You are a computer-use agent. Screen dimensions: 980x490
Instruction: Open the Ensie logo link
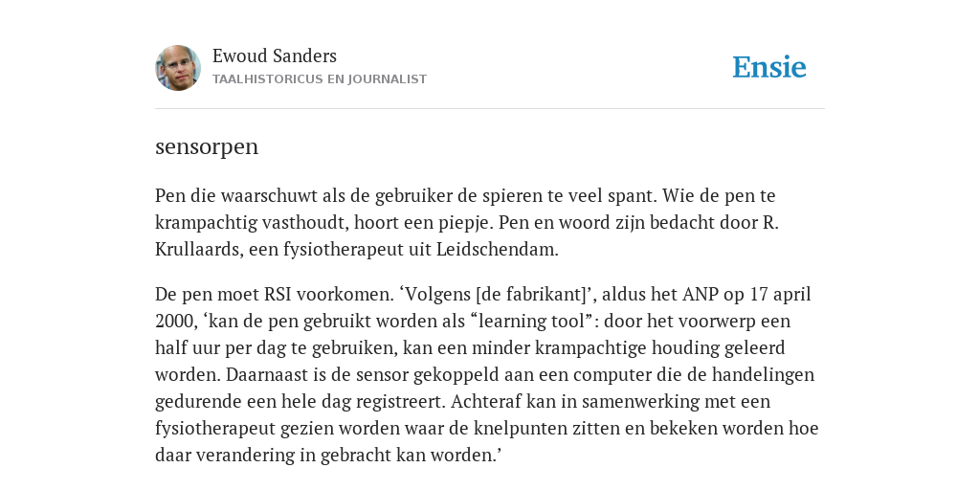tap(768, 68)
